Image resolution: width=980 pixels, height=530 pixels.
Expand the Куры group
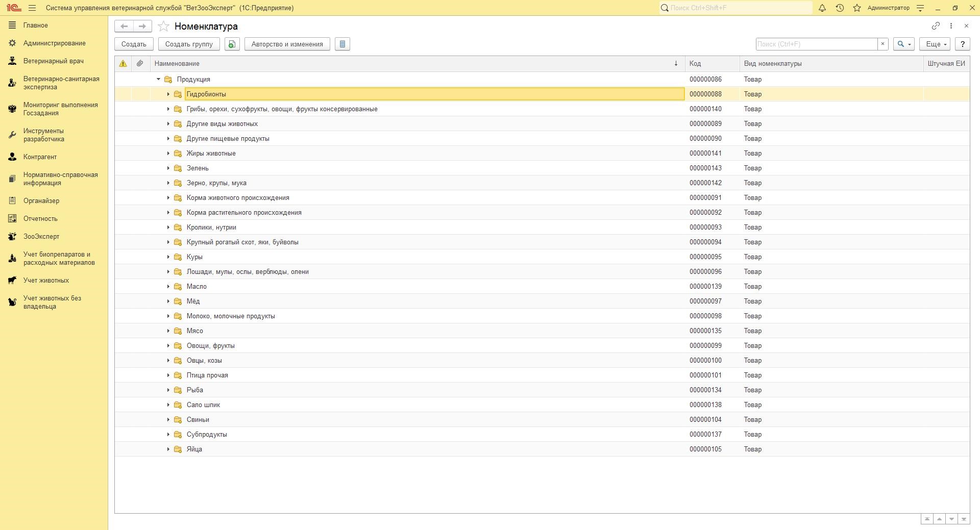pyautogui.click(x=168, y=257)
